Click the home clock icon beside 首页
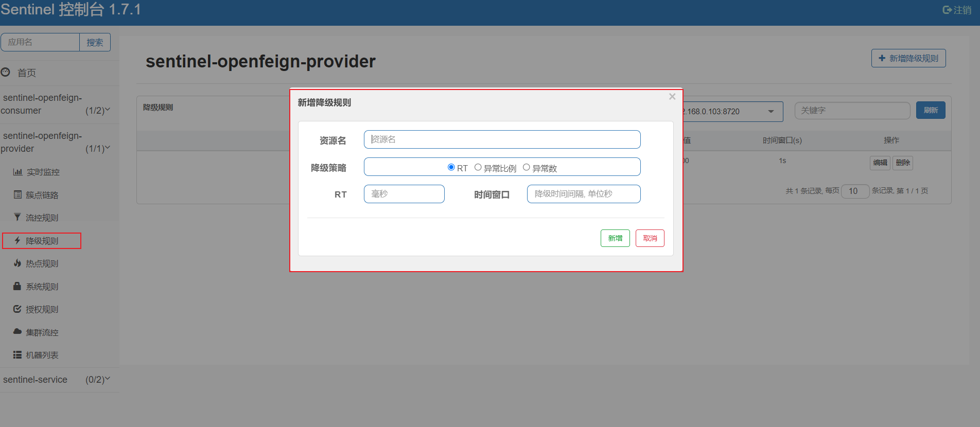Image resolution: width=980 pixels, height=427 pixels. [6, 73]
